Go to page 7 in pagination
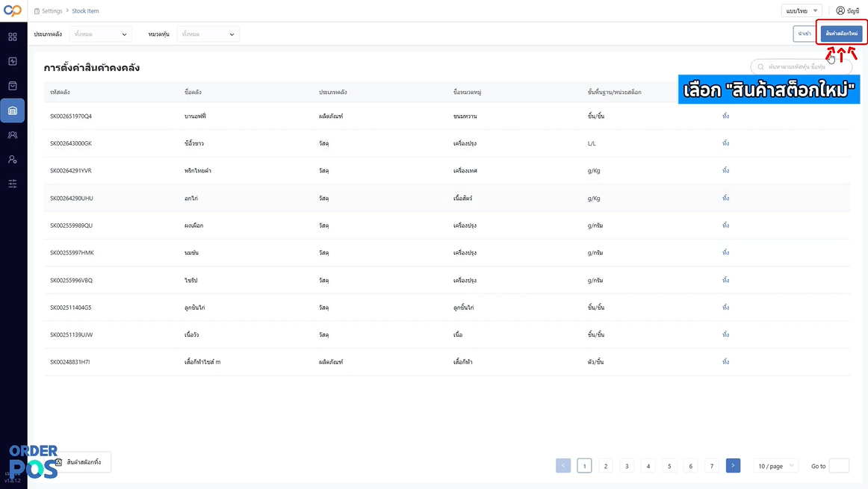Viewport: 868px width, 489px height. tap(712, 466)
